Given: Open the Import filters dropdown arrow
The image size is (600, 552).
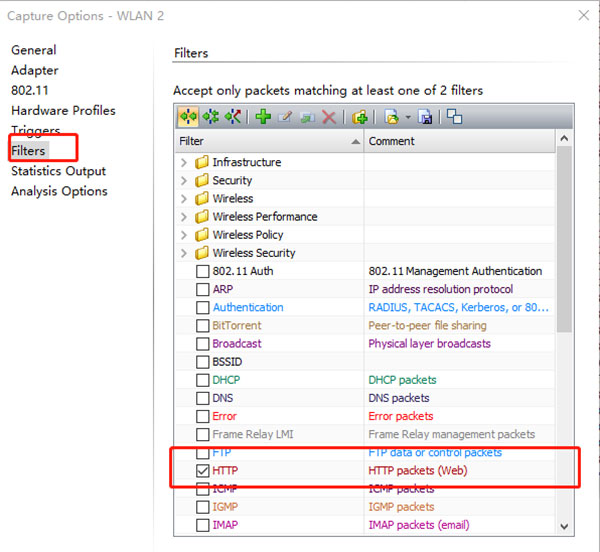Looking at the screenshot, I should (408, 117).
